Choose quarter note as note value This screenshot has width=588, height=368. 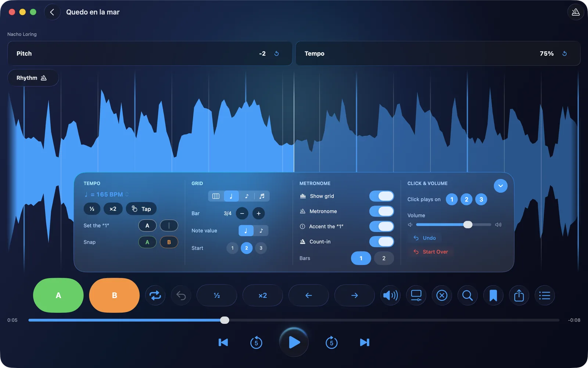pyautogui.click(x=246, y=231)
